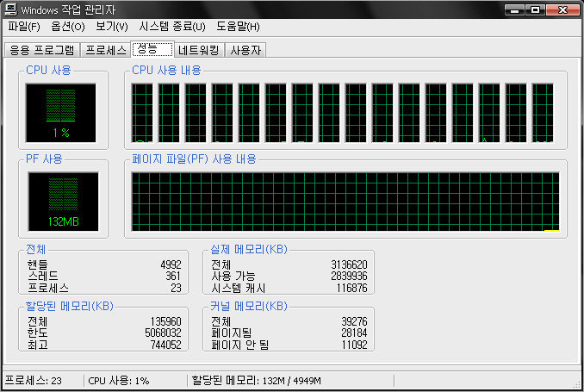
Task: Switch to the 네트워킹 tab
Action: pyautogui.click(x=198, y=50)
